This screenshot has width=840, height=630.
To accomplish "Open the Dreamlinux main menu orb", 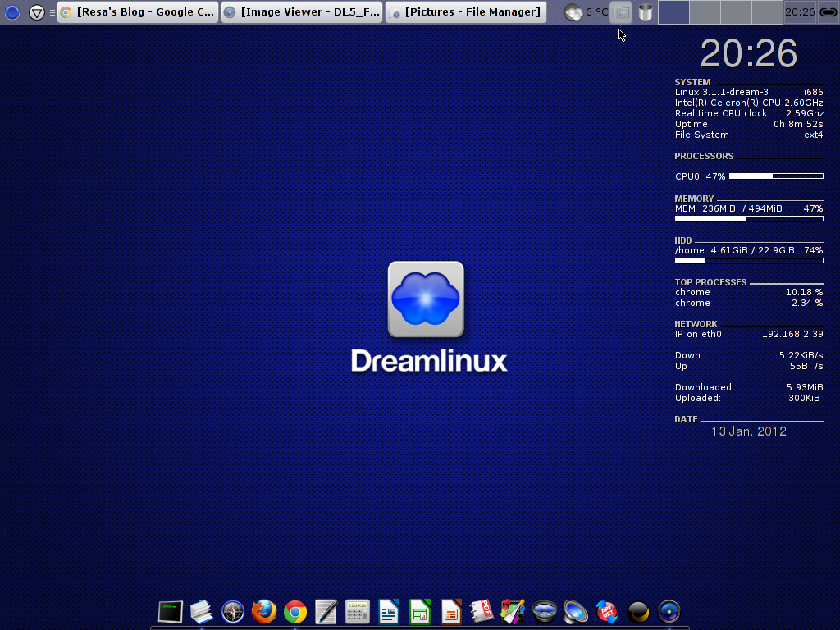I will click(x=11, y=11).
